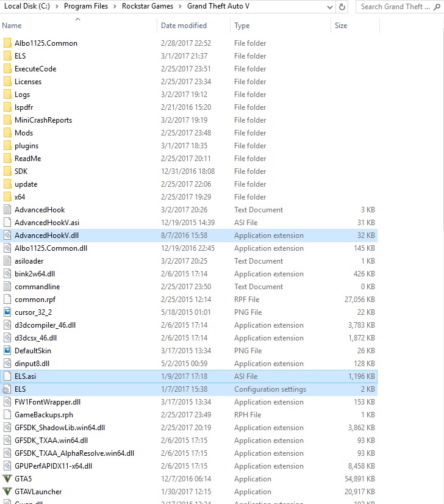Click the GameBackups.rph file icon
Viewport: 444px width, 504px height.
[7, 415]
